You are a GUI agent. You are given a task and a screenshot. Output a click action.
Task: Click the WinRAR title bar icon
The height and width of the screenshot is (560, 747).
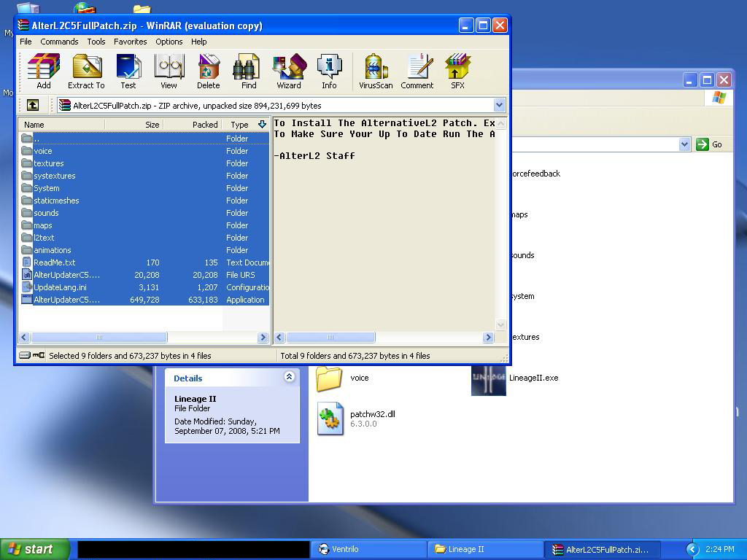pos(24,26)
